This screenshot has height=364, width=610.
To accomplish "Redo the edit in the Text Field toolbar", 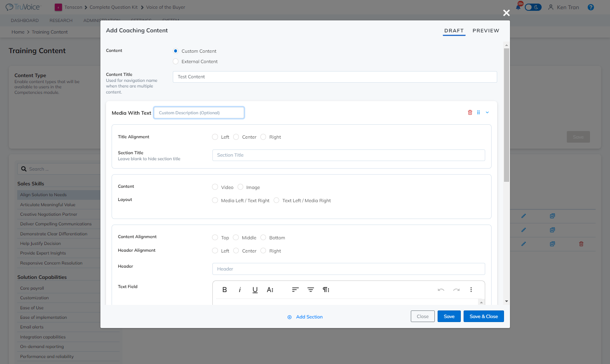I will point(456,290).
